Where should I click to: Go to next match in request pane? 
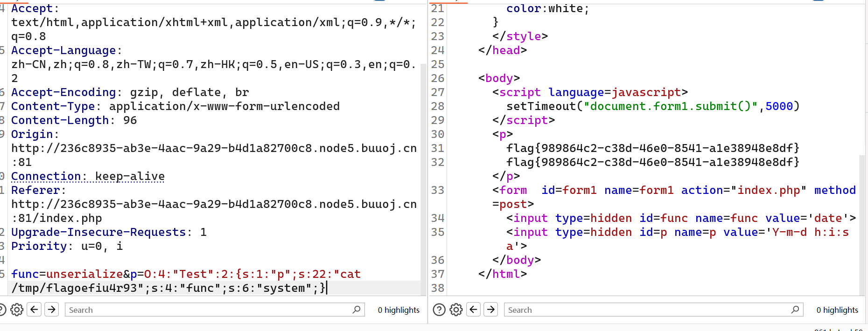click(x=52, y=310)
